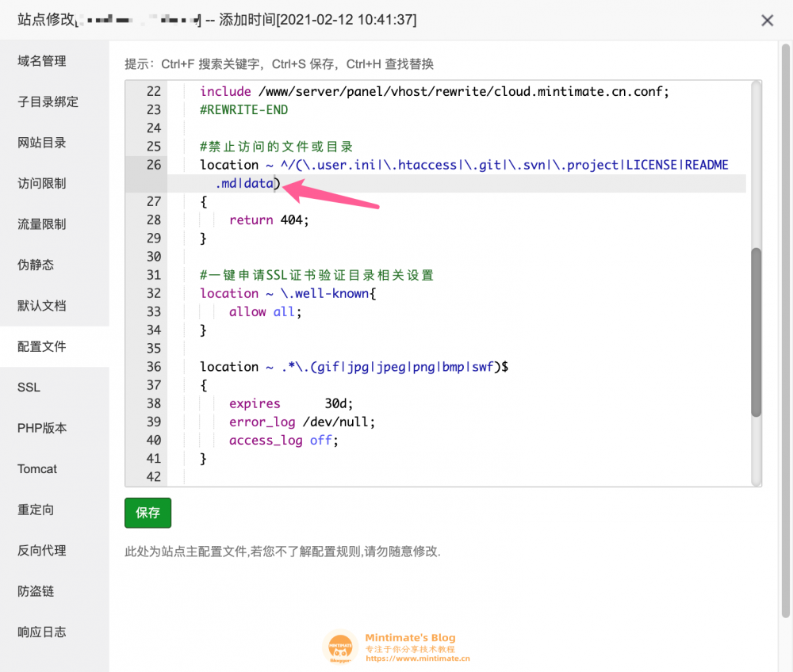This screenshot has width=793, height=672.
Task: Click the code editor vertical scrollbar
Action: 756,333
